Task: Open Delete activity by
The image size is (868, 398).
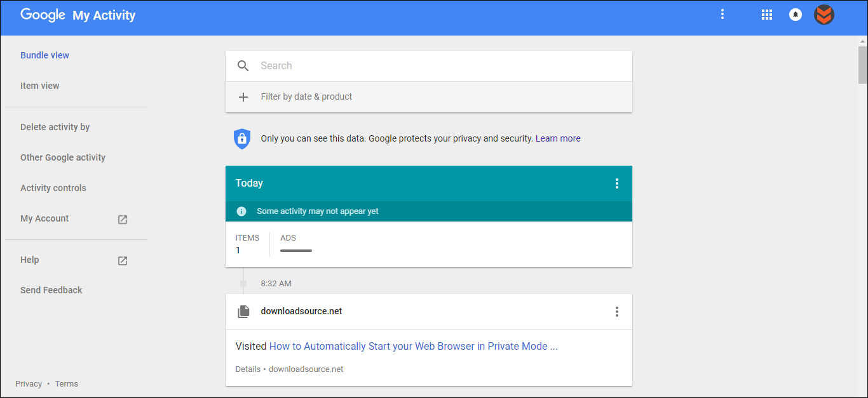Action: pyautogui.click(x=55, y=127)
